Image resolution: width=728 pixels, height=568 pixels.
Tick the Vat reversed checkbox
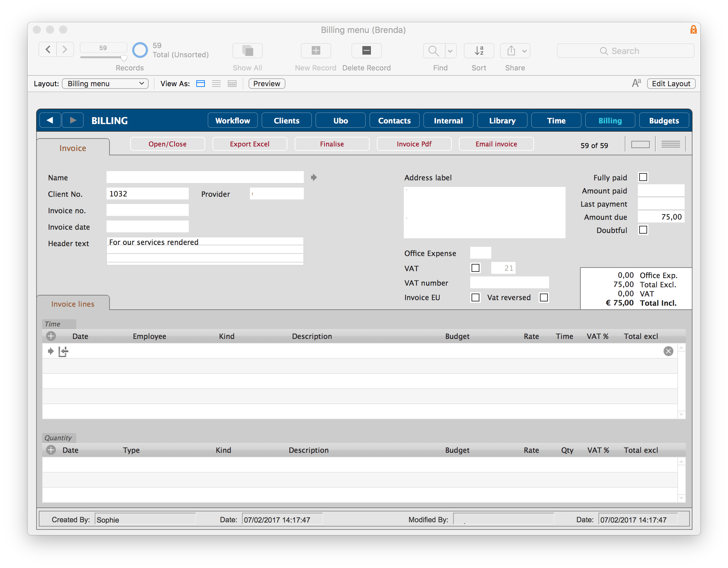(544, 297)
